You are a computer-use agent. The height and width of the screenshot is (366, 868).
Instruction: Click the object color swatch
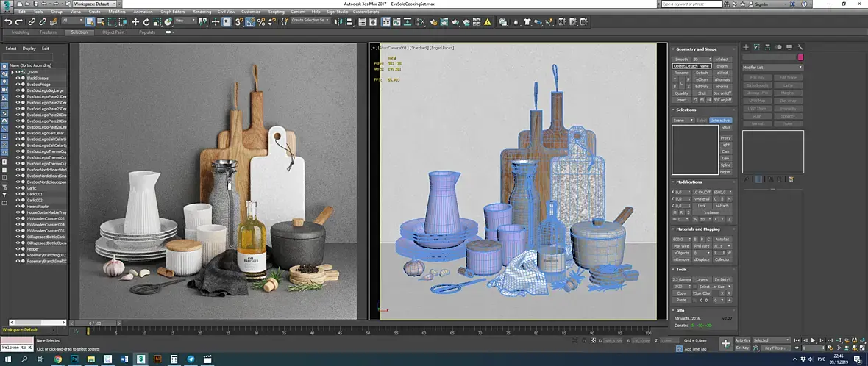pyautogui.click(x=800, y=57)
